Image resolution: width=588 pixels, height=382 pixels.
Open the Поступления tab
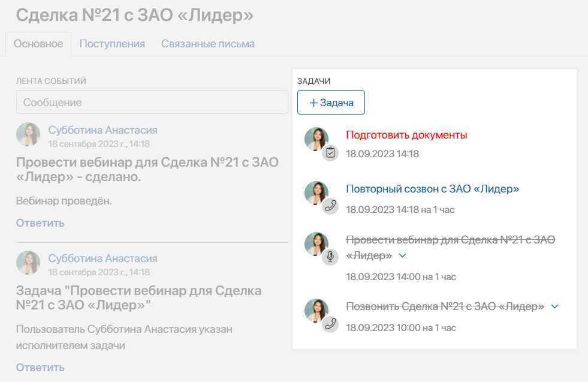click(112, 44)
